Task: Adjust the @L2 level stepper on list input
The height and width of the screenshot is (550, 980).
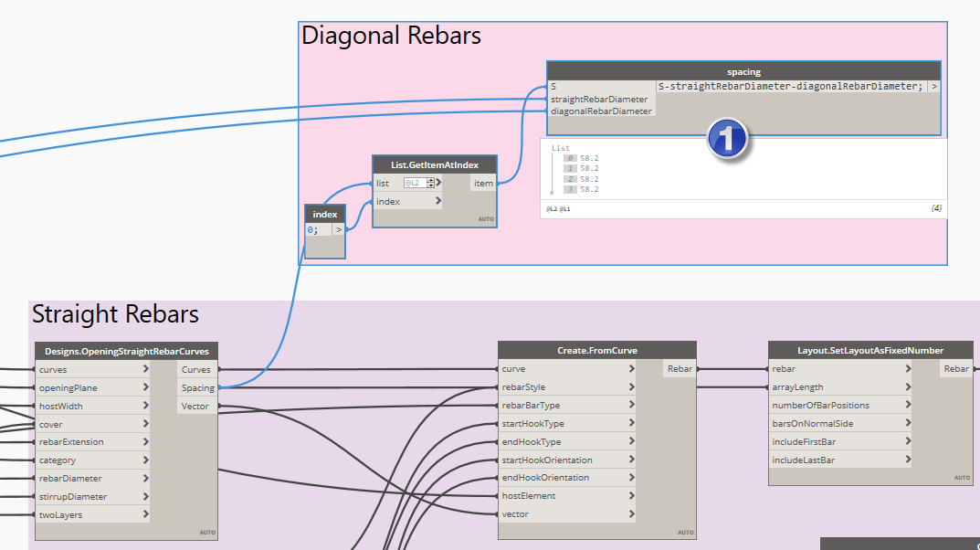Action: point(430,183)
